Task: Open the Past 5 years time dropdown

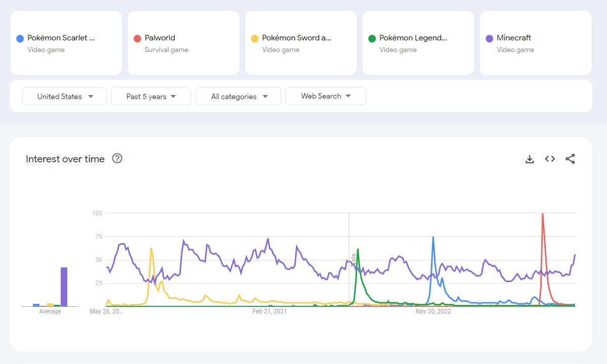Action: pos(151,97)
